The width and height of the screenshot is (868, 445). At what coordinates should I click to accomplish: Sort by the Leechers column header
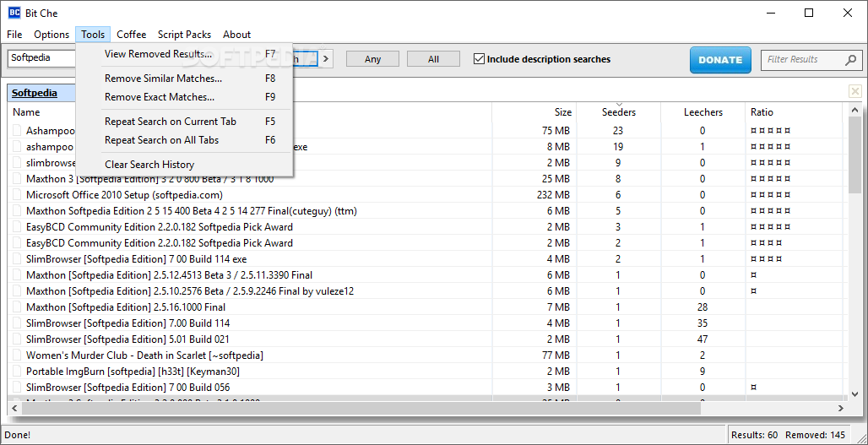coord(703,111)
